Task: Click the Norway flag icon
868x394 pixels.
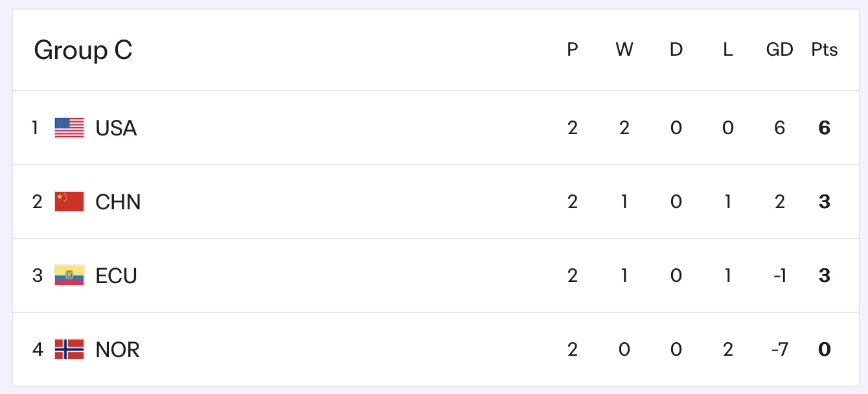Action: click(69, 349)
